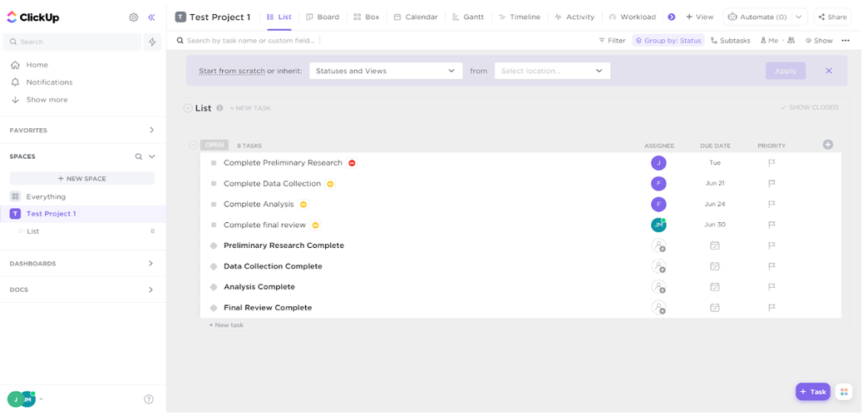
Task: Collapse the Open status group
Action: 194,145
